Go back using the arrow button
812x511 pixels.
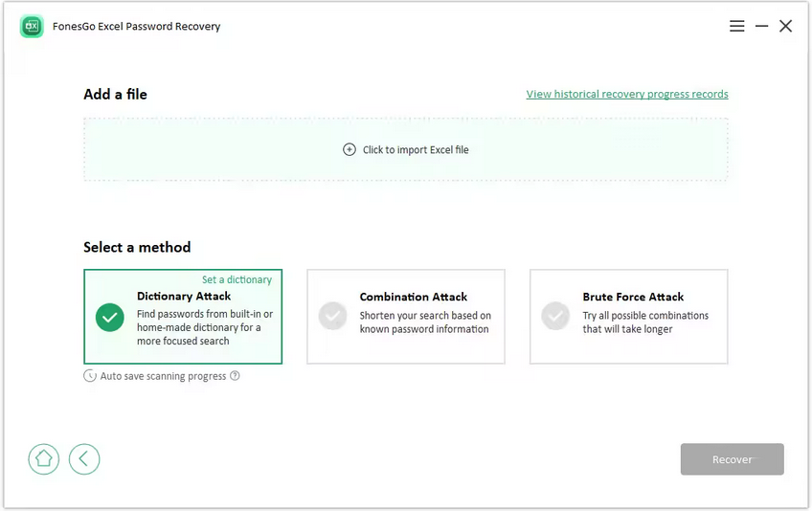(x=84, y=459)
